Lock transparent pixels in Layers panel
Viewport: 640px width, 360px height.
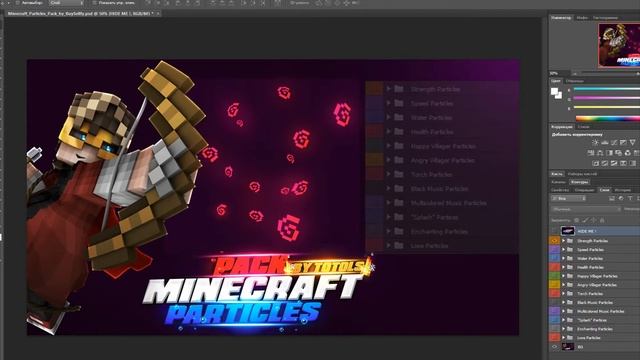pyautogui.click(x=577, y=220)
